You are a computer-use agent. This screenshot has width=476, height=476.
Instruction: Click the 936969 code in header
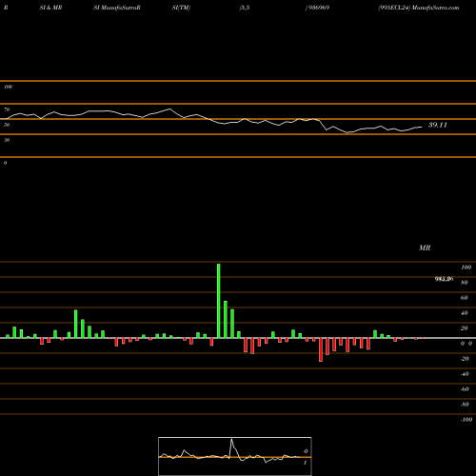(318, 8)
